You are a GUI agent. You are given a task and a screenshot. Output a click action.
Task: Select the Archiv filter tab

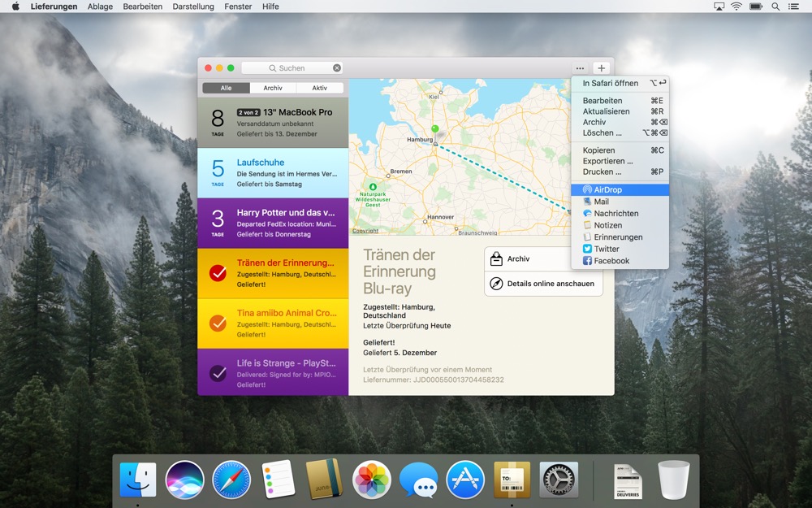click(x=273, y=88)
